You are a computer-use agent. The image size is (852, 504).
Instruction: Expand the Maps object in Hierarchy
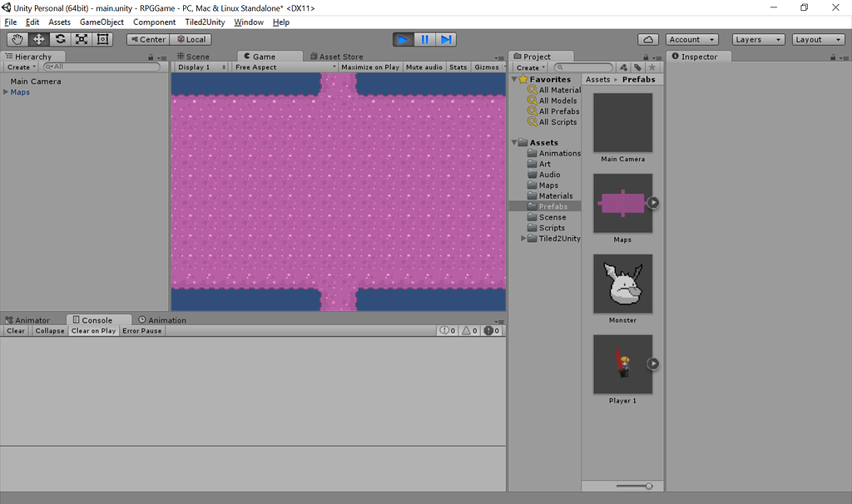6,92
